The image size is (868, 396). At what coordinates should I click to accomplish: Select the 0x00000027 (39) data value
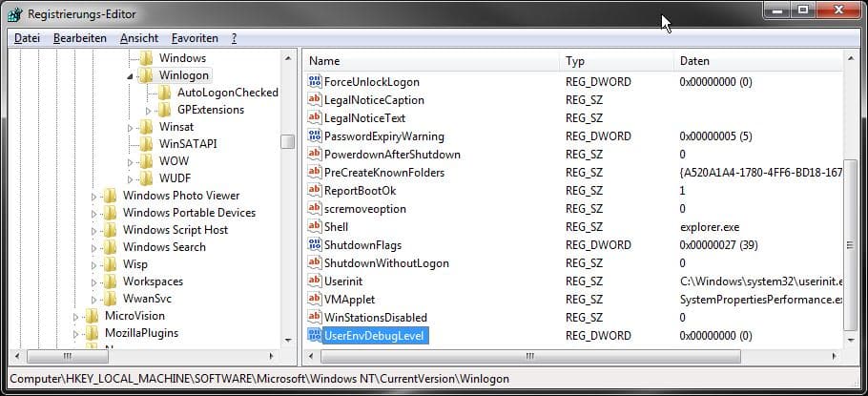point(718,245)
